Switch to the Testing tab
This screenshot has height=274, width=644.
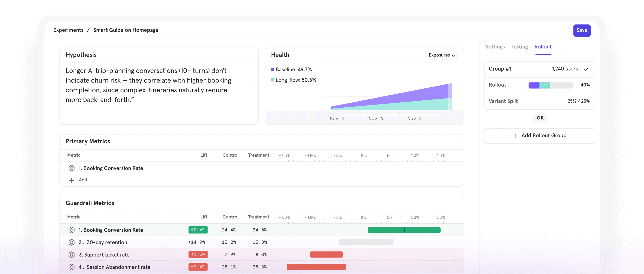coord(520,47)
